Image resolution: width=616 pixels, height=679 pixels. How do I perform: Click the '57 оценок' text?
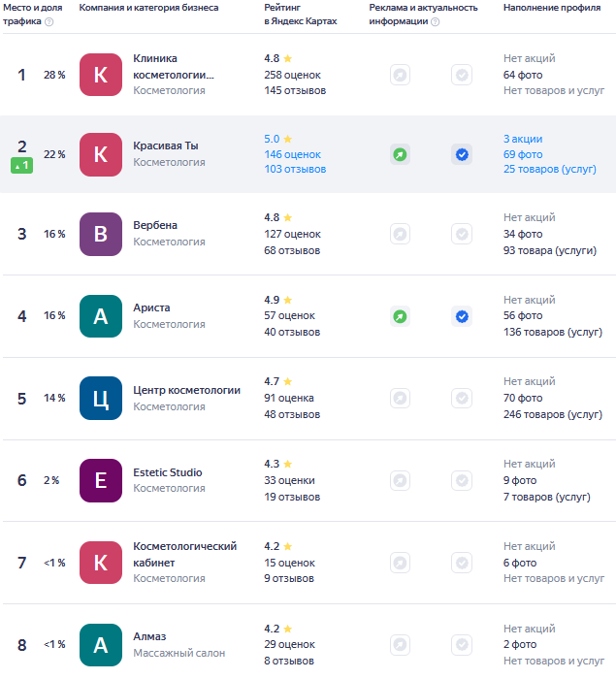pos(289,315)
